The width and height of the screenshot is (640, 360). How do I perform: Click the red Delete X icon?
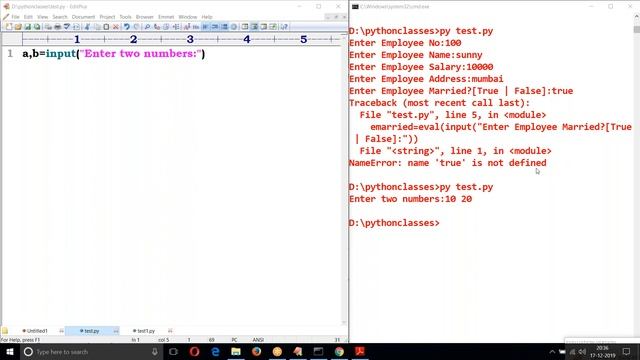point(116,27)
